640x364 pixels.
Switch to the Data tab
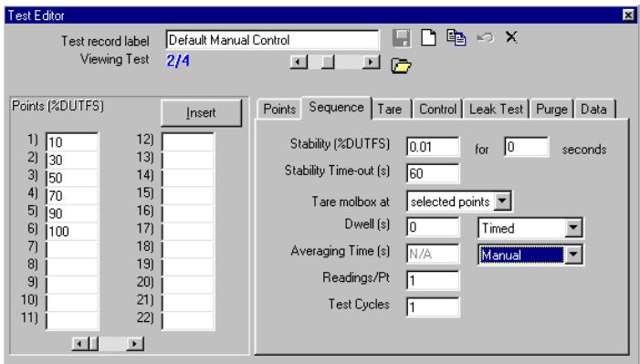[x=593, y=109]
